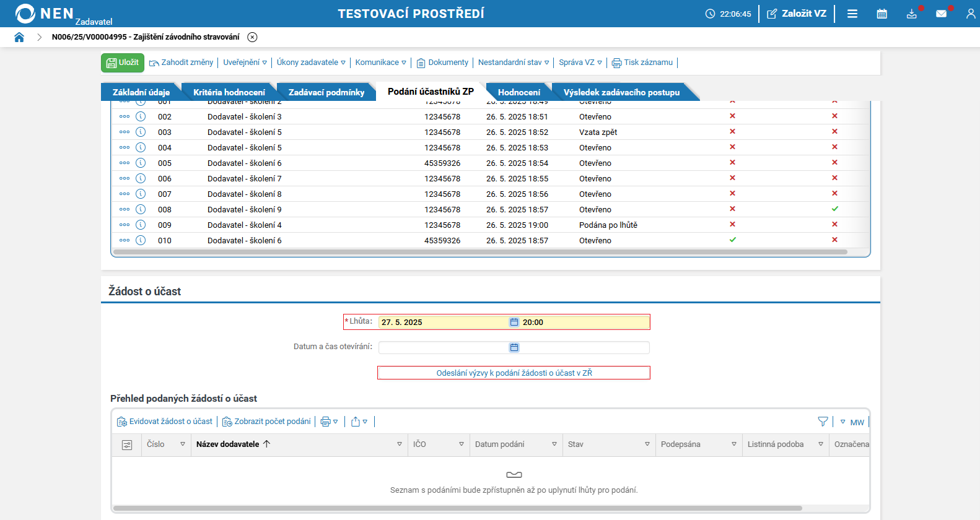The image size is (980, 520).
Task: Switch to the Hodnocení tab
Action: click(x=518, y=92)
